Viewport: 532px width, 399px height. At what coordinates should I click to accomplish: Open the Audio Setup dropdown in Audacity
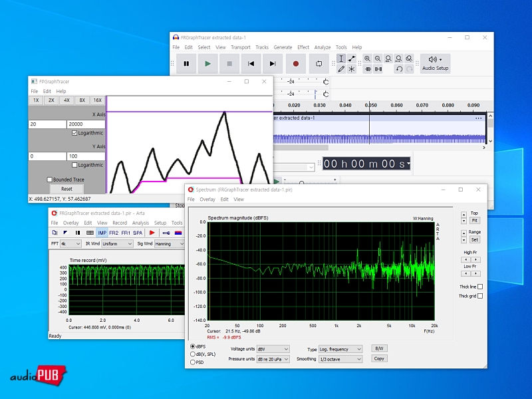(x=436, y=63)
